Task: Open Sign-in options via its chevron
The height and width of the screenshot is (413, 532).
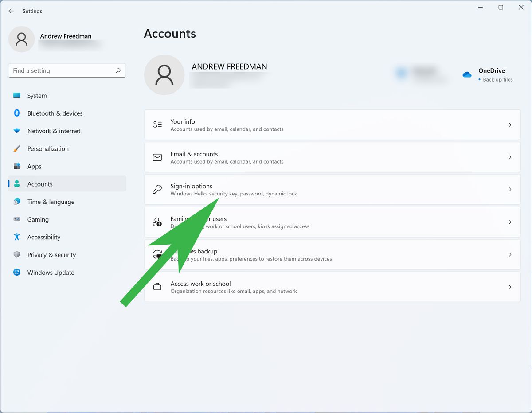Action: point(509,189)
